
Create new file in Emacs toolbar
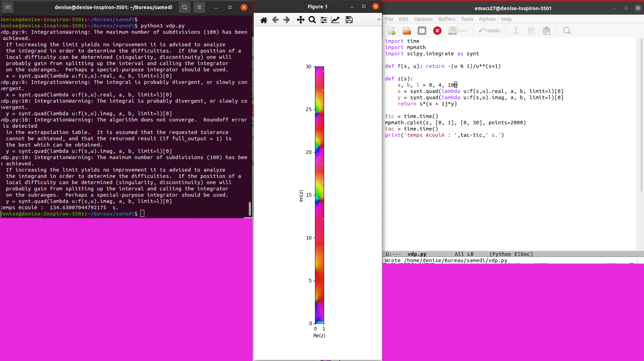tap(392, 31)
